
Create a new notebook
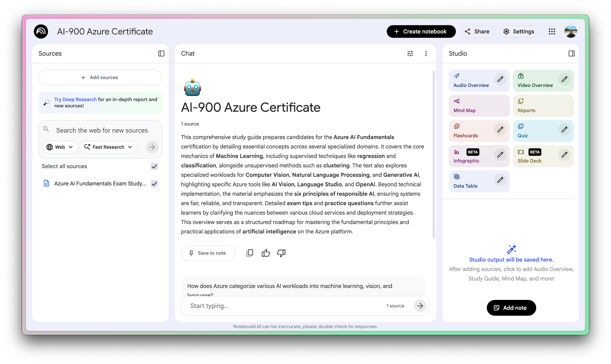(421, 32)
